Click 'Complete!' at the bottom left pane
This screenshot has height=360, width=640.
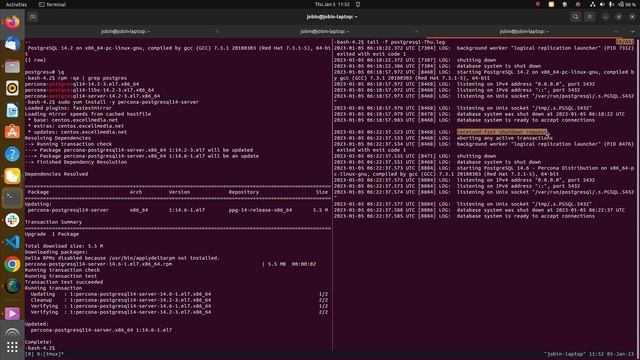coord(38,342)
